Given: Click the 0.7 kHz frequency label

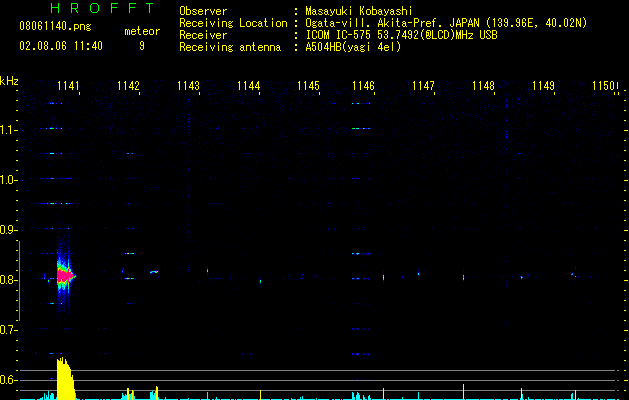Looking at the screenshot, I should point(8,330).
